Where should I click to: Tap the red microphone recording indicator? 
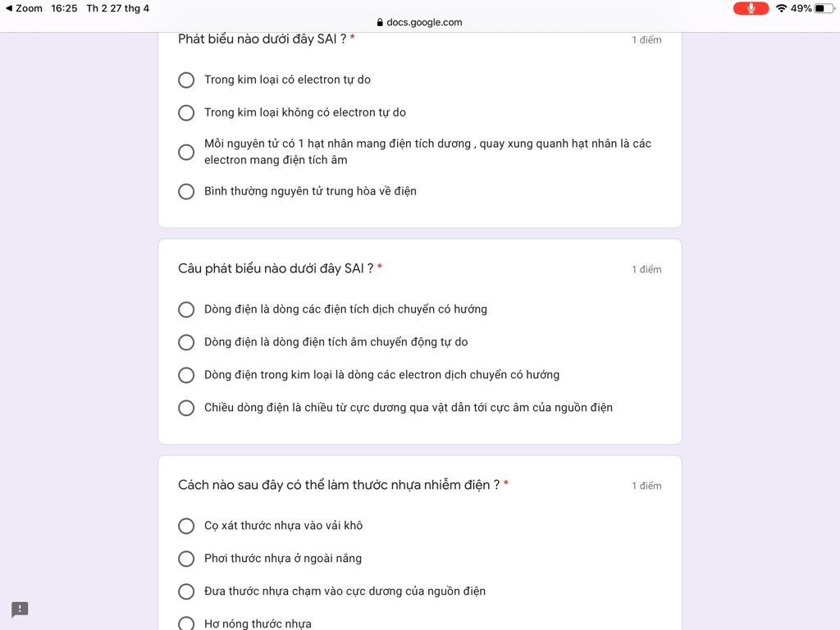(x=751, y=8)
